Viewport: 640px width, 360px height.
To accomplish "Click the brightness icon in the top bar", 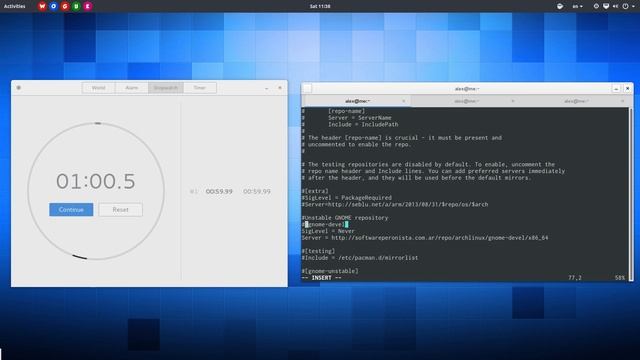I will (x=596, y=6).
